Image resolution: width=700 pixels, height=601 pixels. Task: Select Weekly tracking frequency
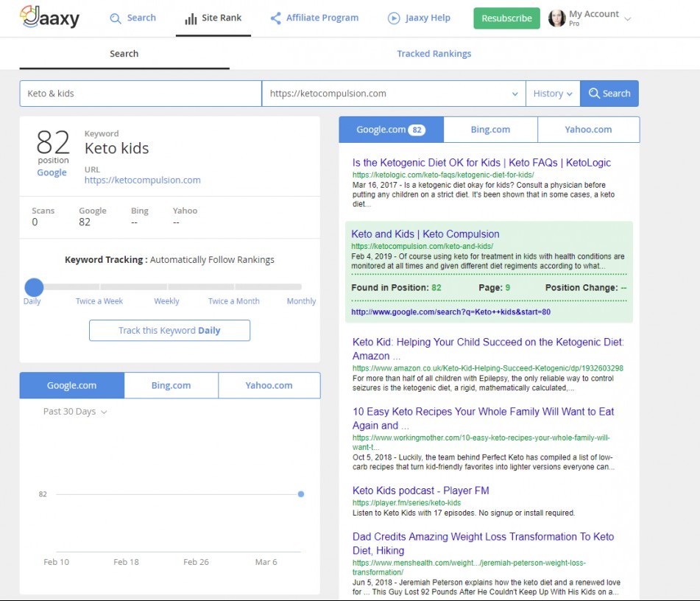click(x=166, y=301)
